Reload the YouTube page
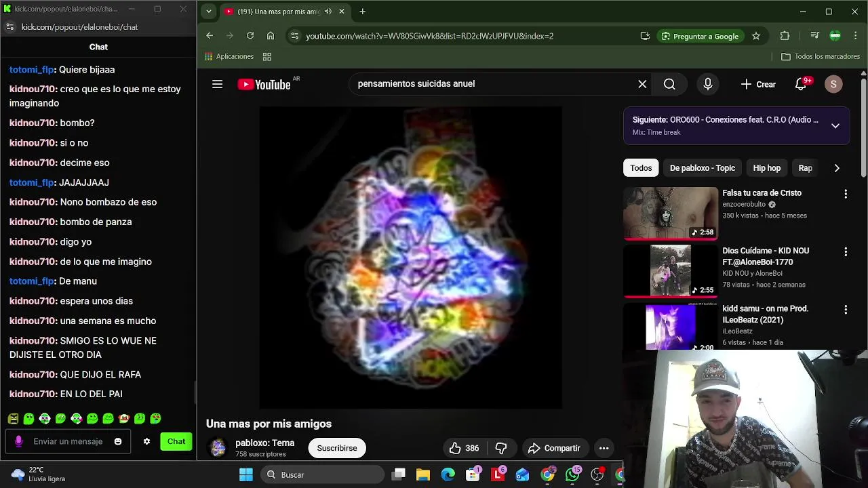Viewport: 868px width, 488px height. pyautogui.click(x=250, y=36)
